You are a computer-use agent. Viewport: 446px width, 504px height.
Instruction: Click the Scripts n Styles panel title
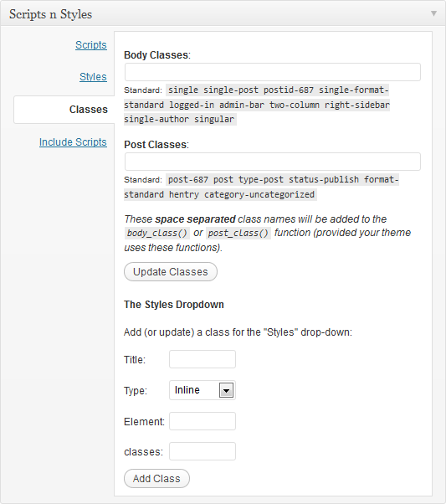point(50,14)
